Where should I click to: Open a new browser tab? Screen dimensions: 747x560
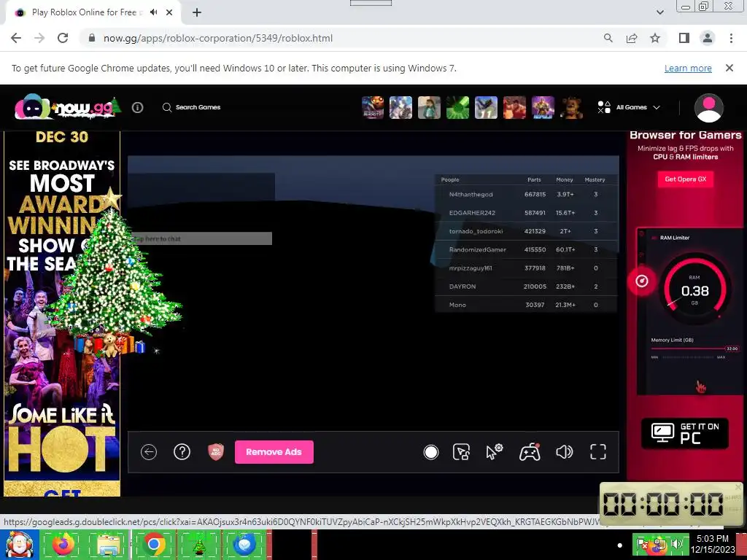coord(197,12)
